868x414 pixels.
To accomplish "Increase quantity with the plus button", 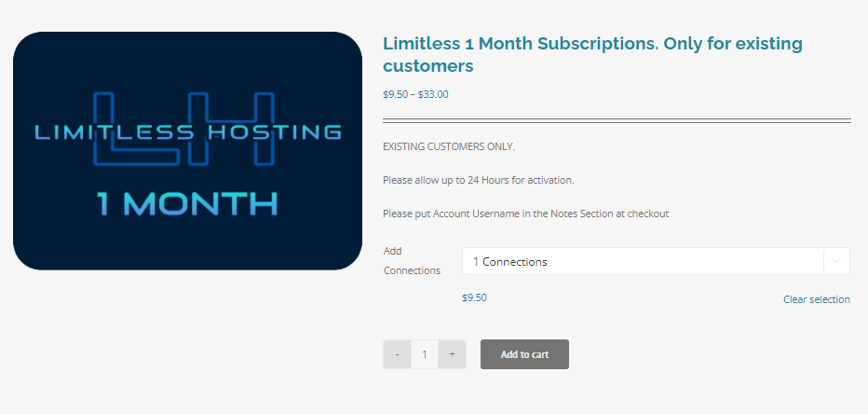I will 452,354.
